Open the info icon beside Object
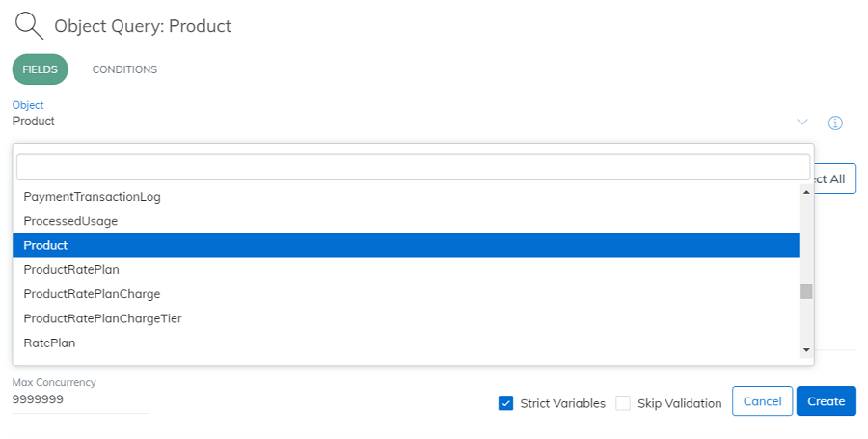The image size is (868, 439). tap(835, 123)
